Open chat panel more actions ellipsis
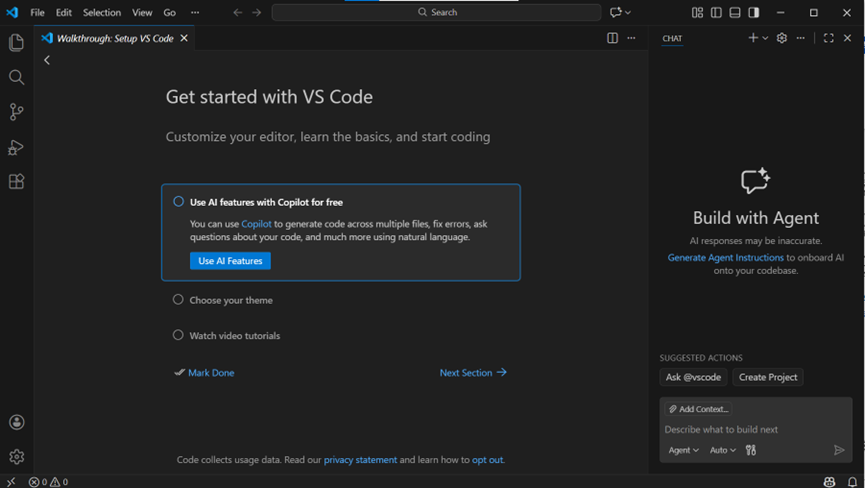The width and height of the screenshot is (865, 488). pyautogui.click(x=800, y=38)
